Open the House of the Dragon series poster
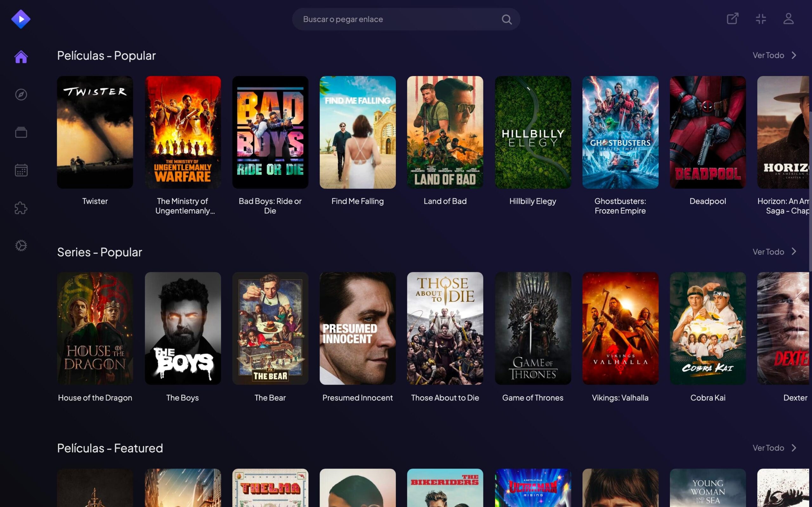 [95, 329]
